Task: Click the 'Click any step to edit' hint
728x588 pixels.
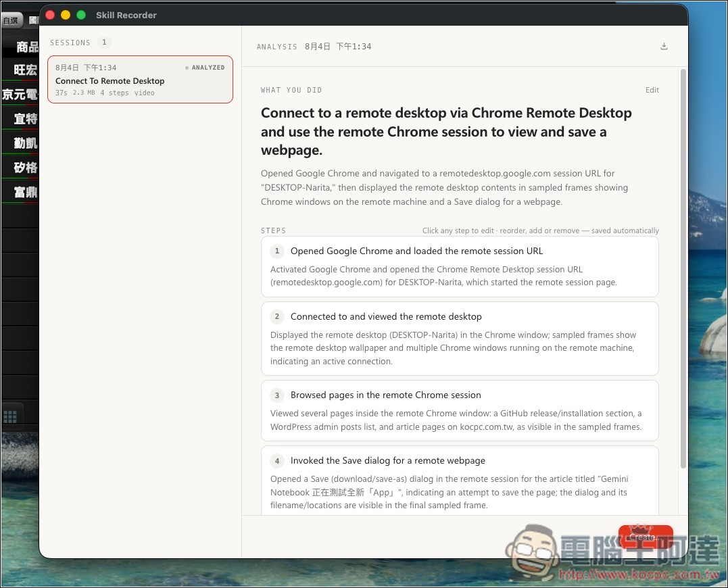Action: click(541, 230)
